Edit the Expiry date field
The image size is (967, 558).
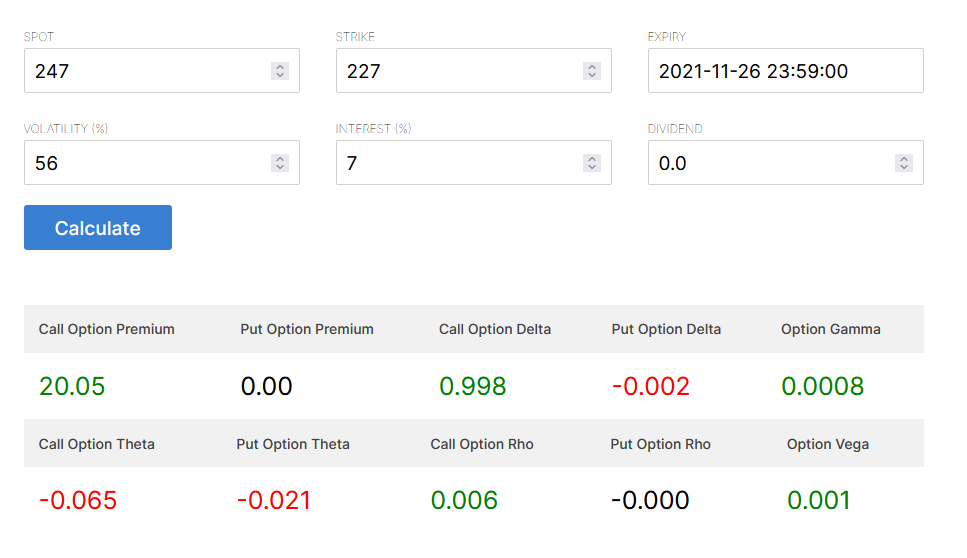pos(786,71)
